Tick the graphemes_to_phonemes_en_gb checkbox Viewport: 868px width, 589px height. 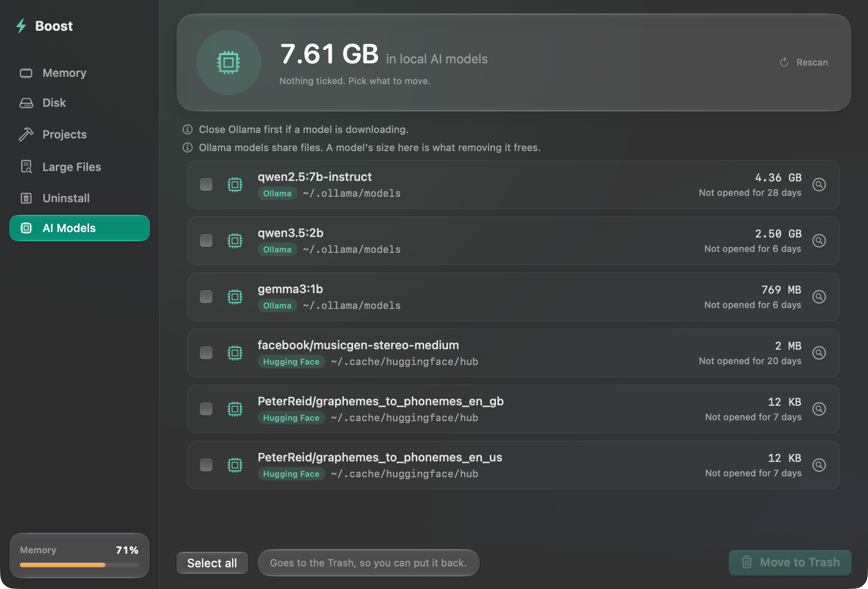click(x=206, y=409)
